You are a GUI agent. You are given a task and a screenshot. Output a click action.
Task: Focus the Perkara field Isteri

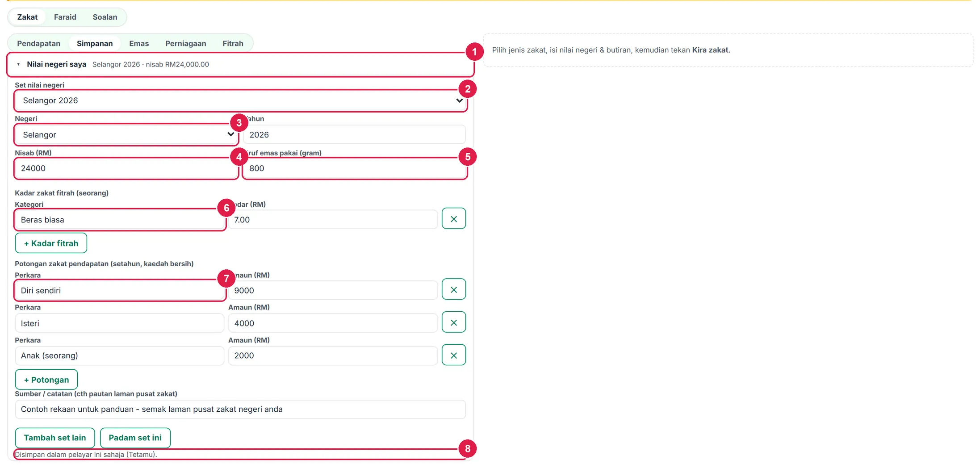point(120,323)
